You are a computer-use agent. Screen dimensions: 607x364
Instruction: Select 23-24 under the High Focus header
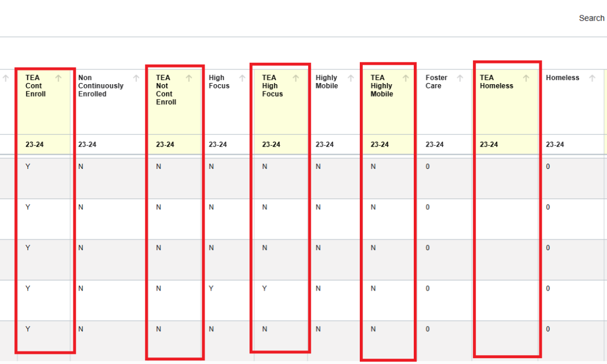(x=218, y=145)
